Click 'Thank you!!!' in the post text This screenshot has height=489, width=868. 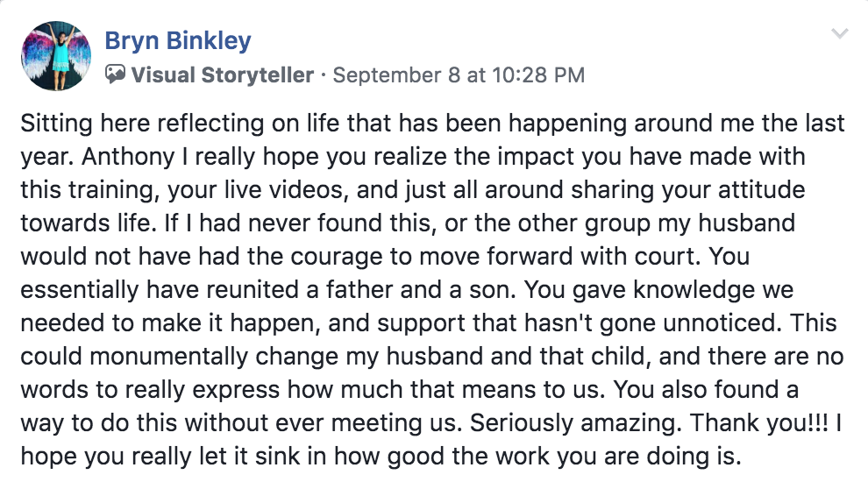(x=759, y=423)
